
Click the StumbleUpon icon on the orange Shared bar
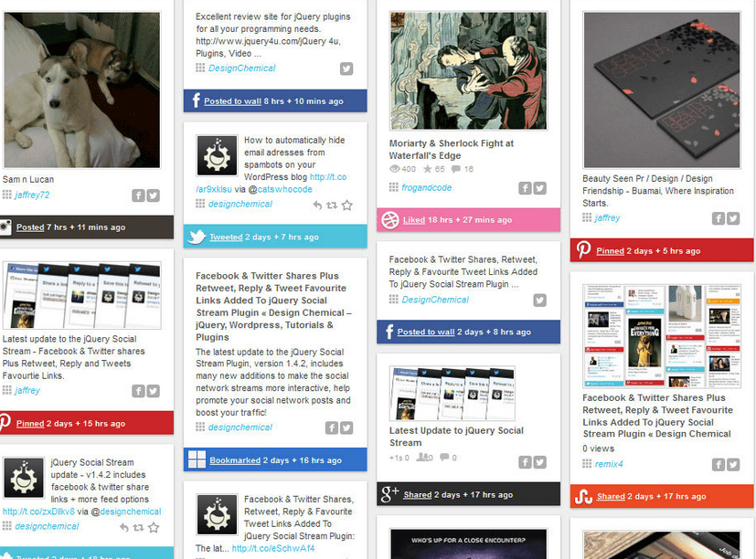click(x=583, y=496)
